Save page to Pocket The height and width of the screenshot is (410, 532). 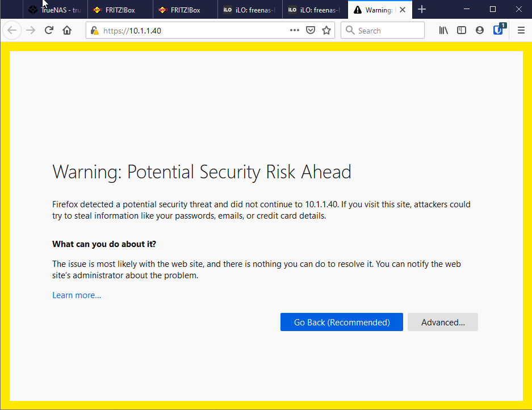[311, 31]
